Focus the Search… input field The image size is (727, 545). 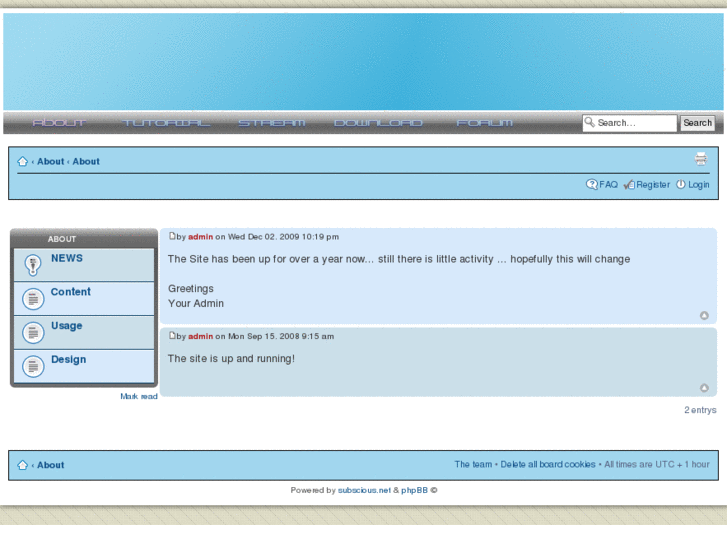click(630, 123)
